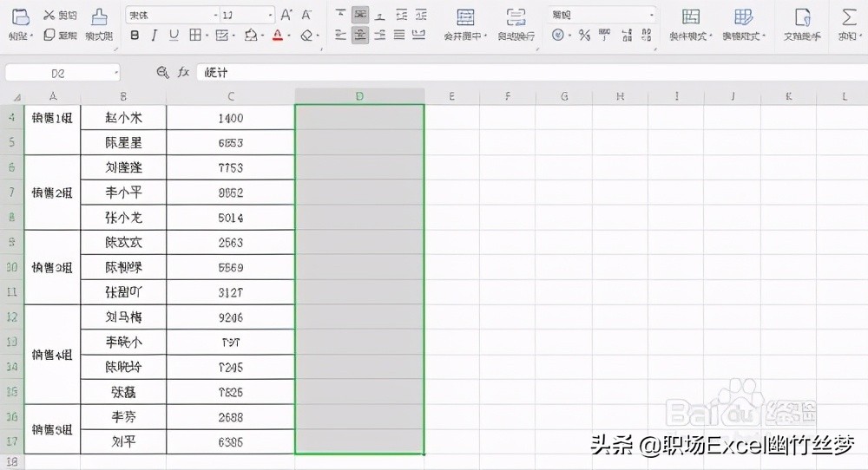868x470 pixels.
Task: Open Conditional Formatting icon
Action: (690, 17)
